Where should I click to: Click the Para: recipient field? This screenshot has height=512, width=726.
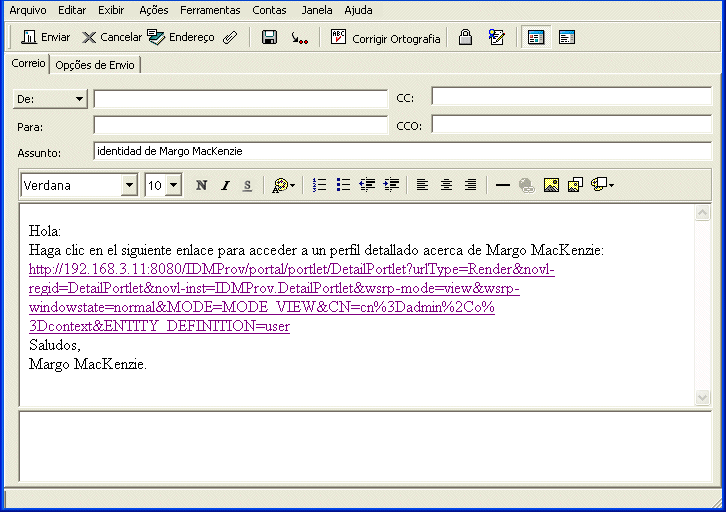tap(241, 125)
